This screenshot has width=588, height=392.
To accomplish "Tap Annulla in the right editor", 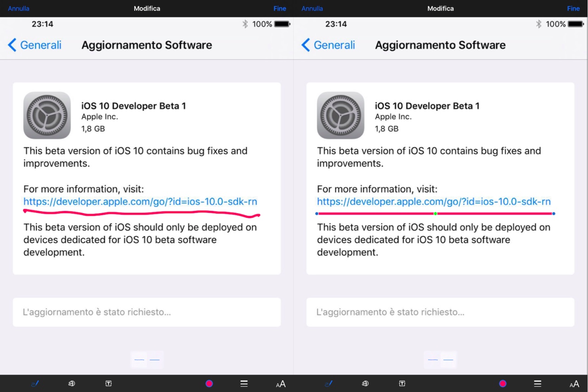I will [312, 8].
